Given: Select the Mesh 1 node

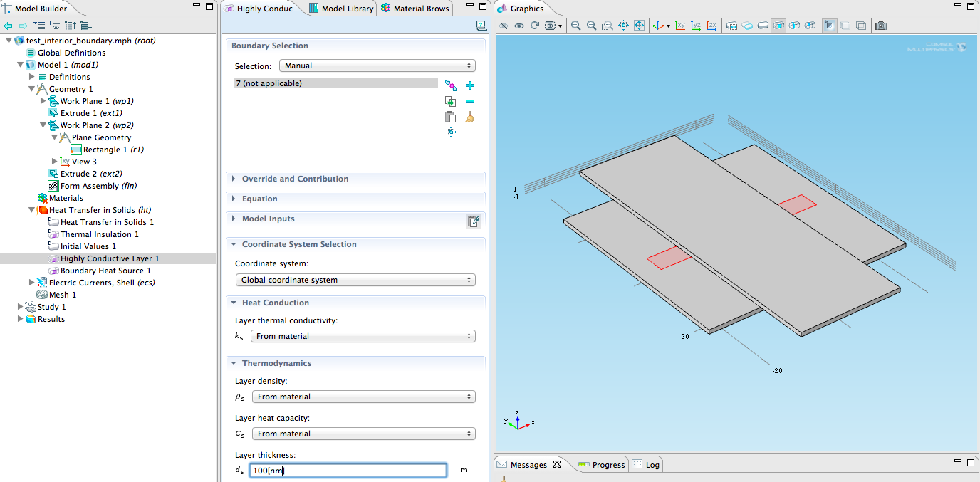Looking at the screenshot, I should tap(63, 295).
